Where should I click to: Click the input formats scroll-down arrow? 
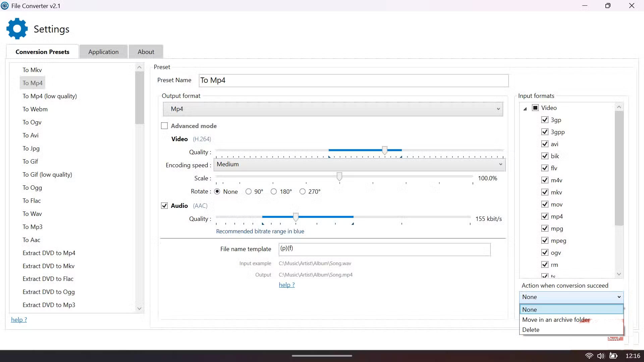[x=619, y=274]
